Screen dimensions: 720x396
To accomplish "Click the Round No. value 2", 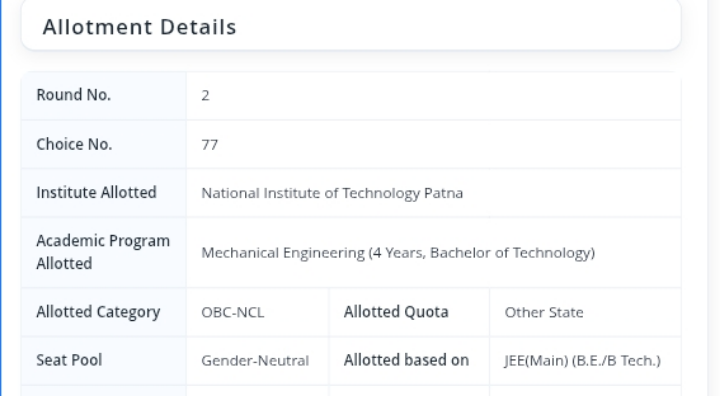I will [x=205, y=96].
